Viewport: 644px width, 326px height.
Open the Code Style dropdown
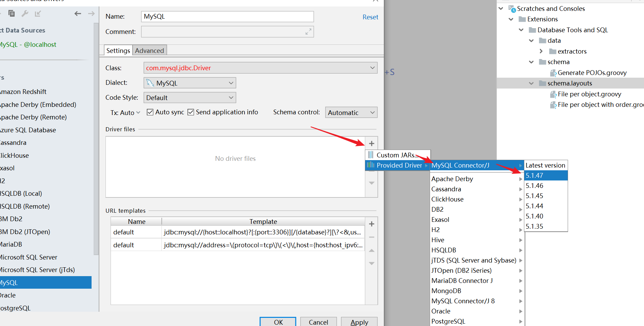[190, 98]
